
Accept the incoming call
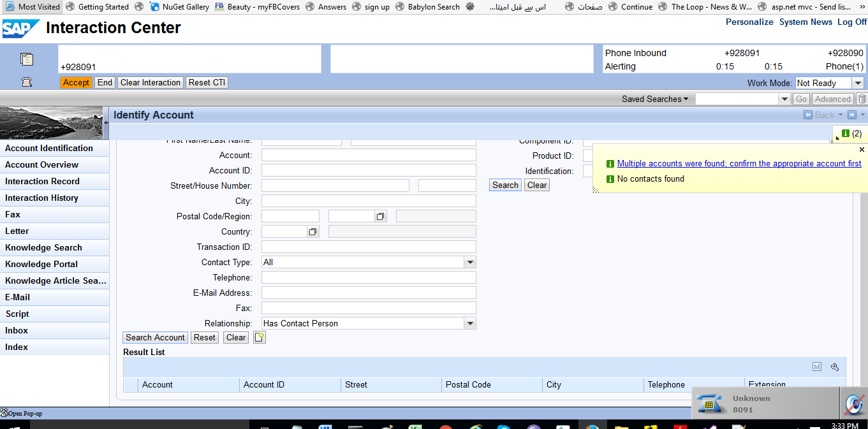76,82
